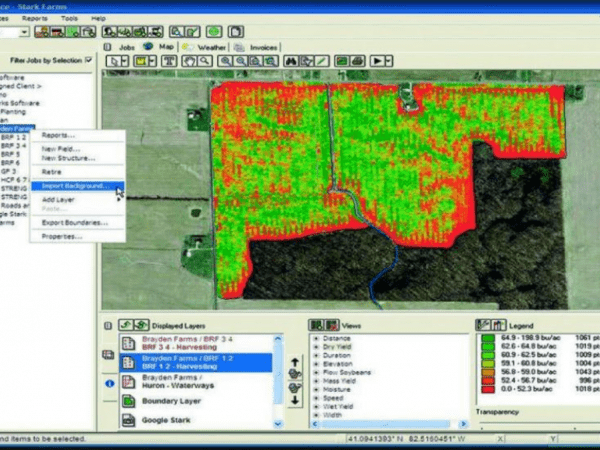Viewport: 600px width, 450px height.
Task: Expand the Dry Yield view
Action: pyautogui.click(x=316, y=347)
